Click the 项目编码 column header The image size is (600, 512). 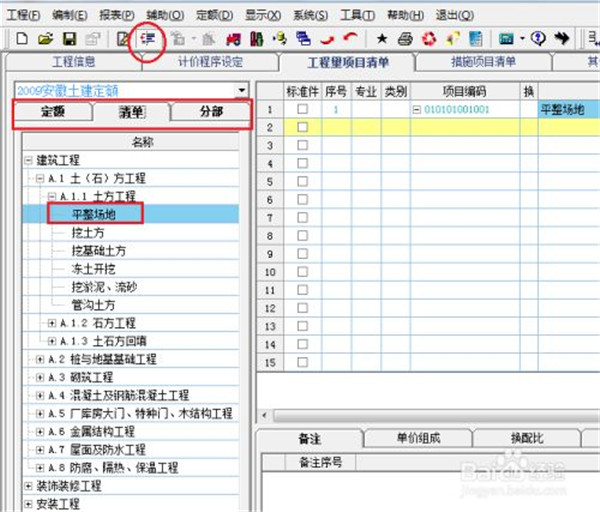[465, 91]
